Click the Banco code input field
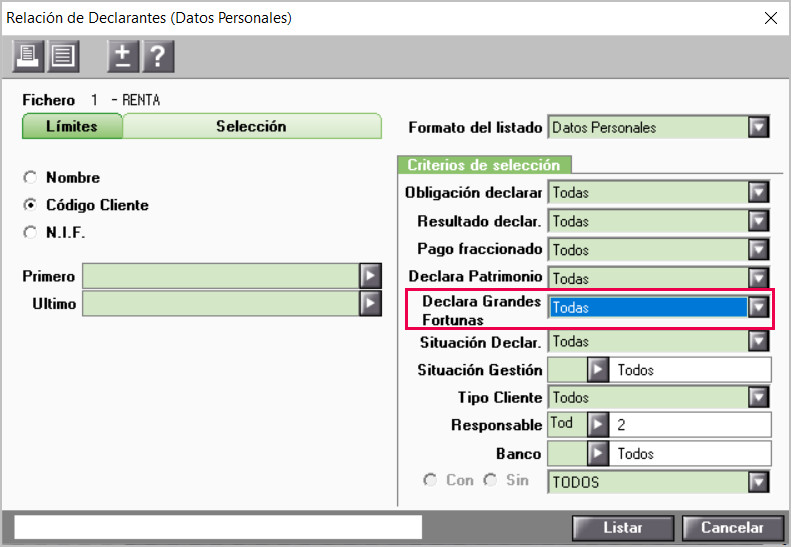791x547 pixels. [568, 453]
